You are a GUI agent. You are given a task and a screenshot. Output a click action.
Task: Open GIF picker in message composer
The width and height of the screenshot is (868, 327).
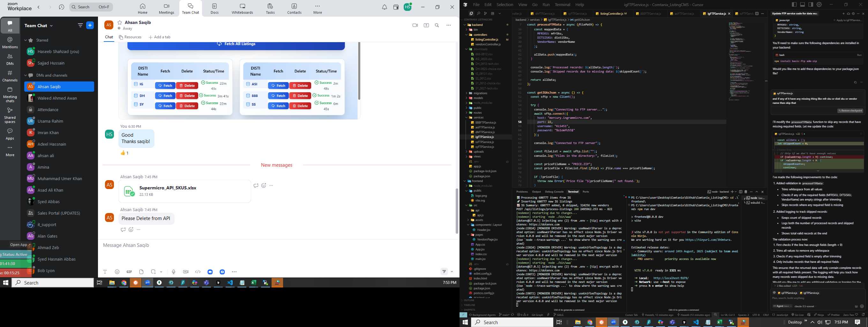129,272
